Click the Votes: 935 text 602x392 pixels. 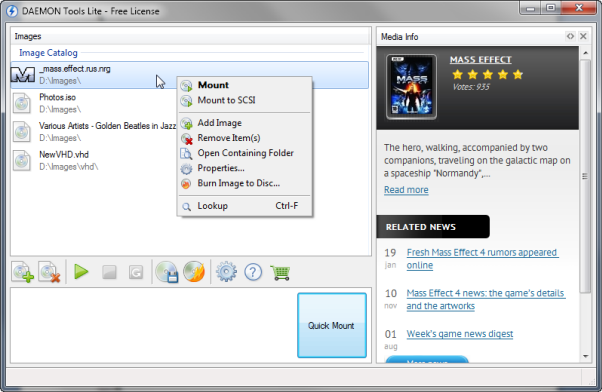[471, 87]
